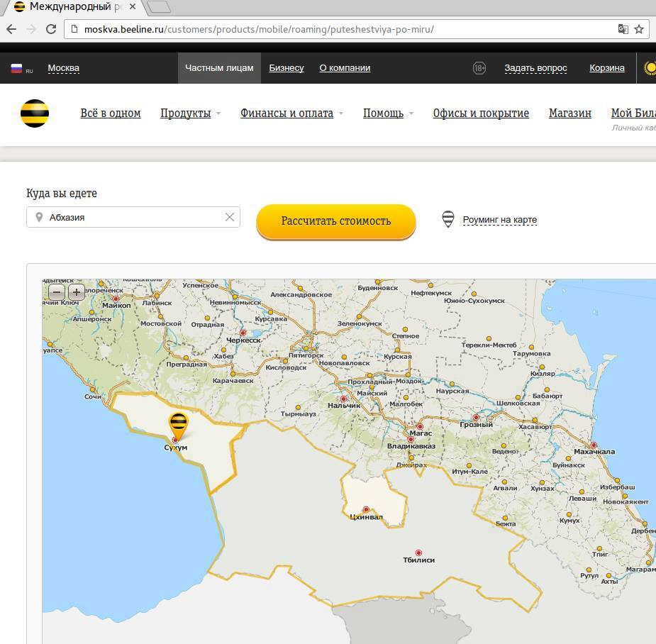This screenshot has width=656, height=644.
Task: Click the Тбилиси city marker on the map
Action: (x=418, y=553)
